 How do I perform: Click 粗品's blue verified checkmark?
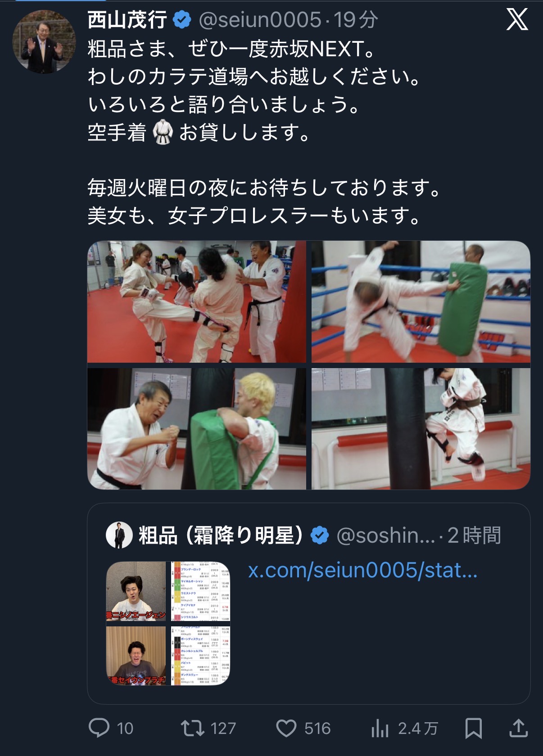click(x=320, y=535)
